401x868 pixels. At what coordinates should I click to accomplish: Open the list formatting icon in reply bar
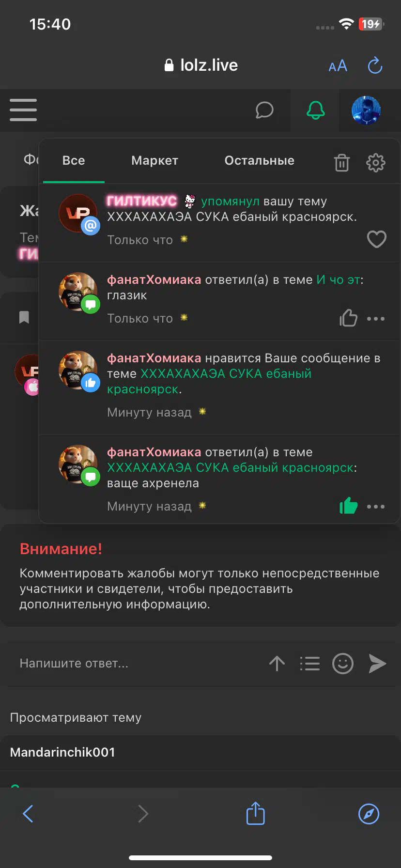click(310, 663)
